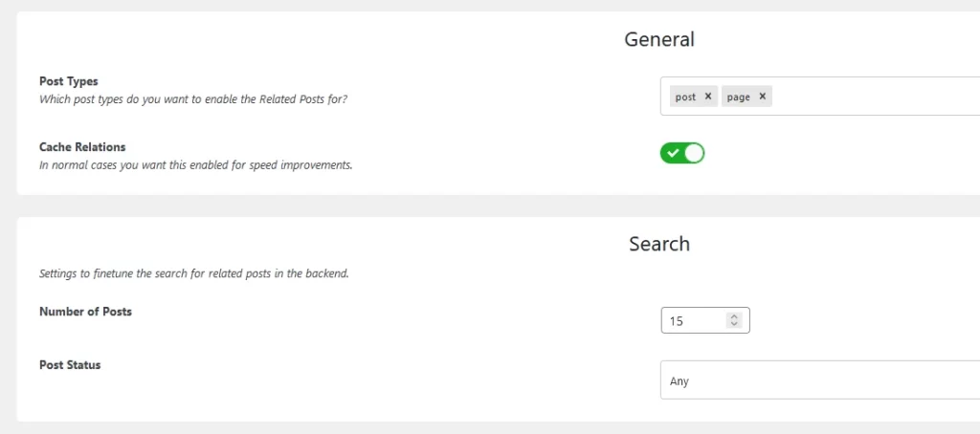Open the Post Status "Any" dropdown
This screenshot has height=434, width=980.
pos(820,380)
